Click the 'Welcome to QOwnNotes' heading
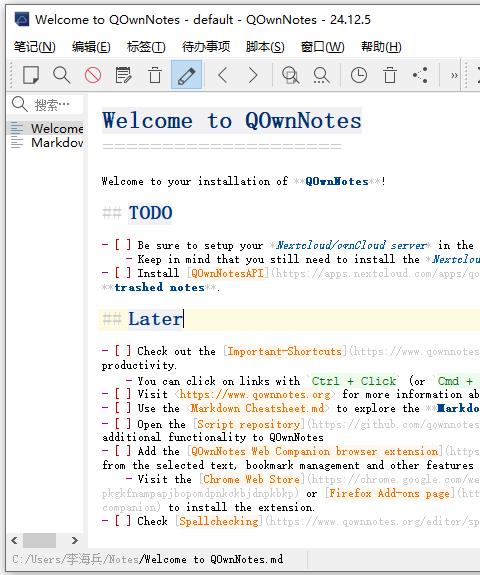This screenshot has width=480, height=575. pos(232,121)
